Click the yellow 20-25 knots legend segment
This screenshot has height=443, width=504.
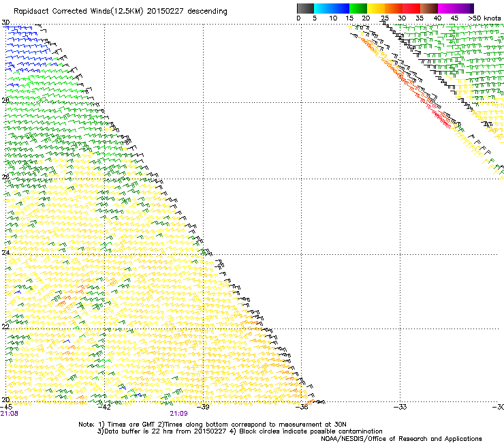pyautogui.click(x=376, y=8)
